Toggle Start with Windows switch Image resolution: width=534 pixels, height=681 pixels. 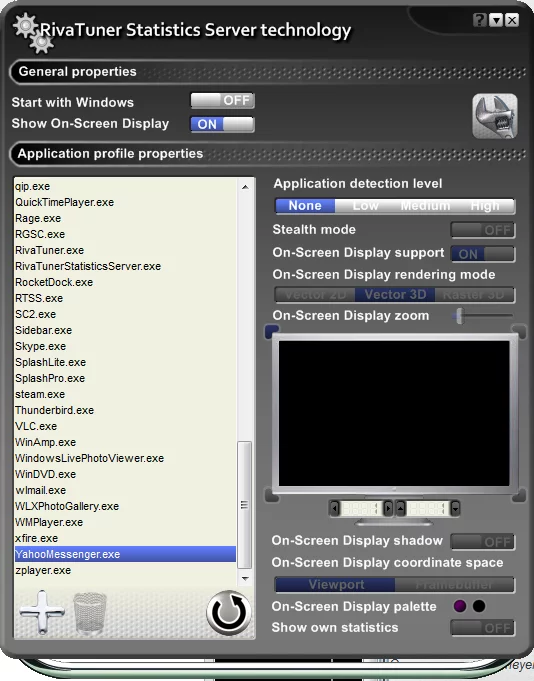point(222,101)
